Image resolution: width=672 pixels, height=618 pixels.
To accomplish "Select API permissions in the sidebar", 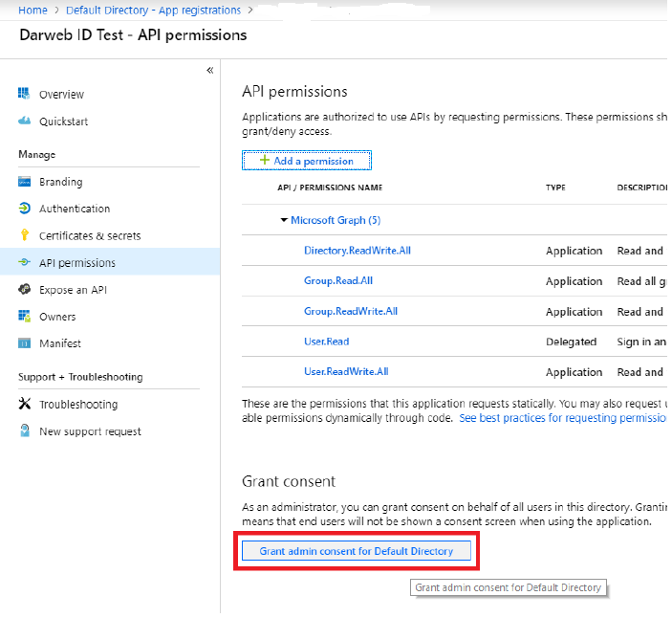I will coord(77,263).
